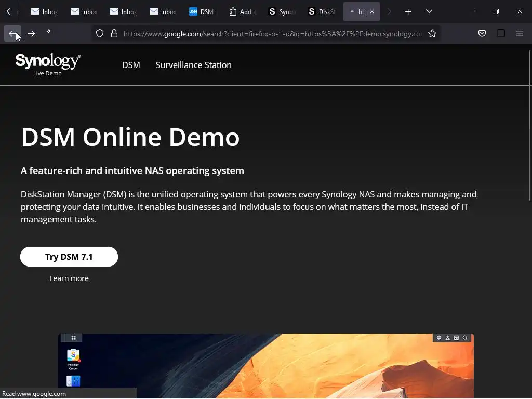Viewport: 532px width, 399px height.
Task: Switch to the first Inbox tab
Action: point(45,11)
